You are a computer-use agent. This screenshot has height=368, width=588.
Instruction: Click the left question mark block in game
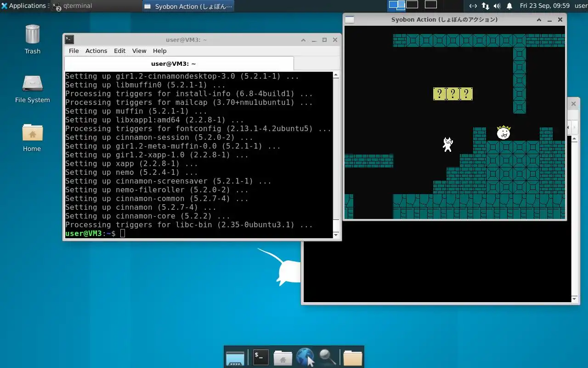tap(440, 94)
